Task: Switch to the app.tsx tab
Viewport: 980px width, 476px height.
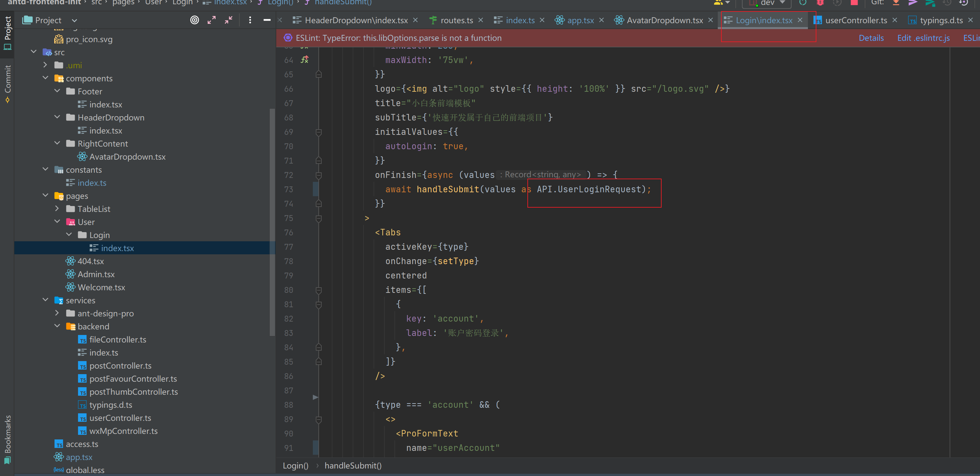Action: click(x=580, y=20)
